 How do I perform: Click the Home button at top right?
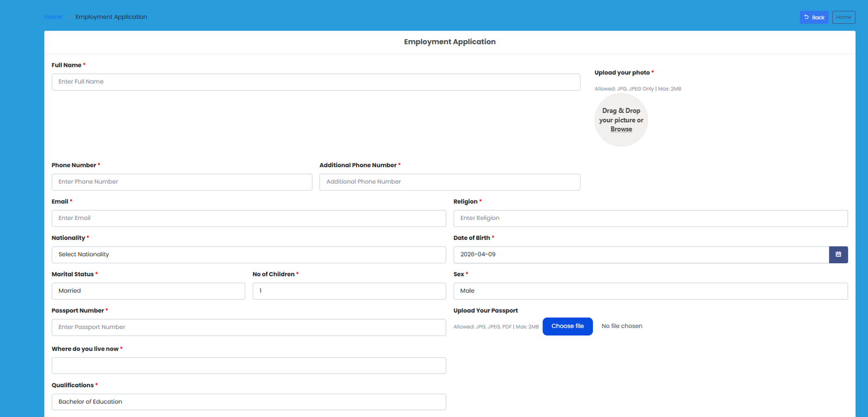coord(844,17)
